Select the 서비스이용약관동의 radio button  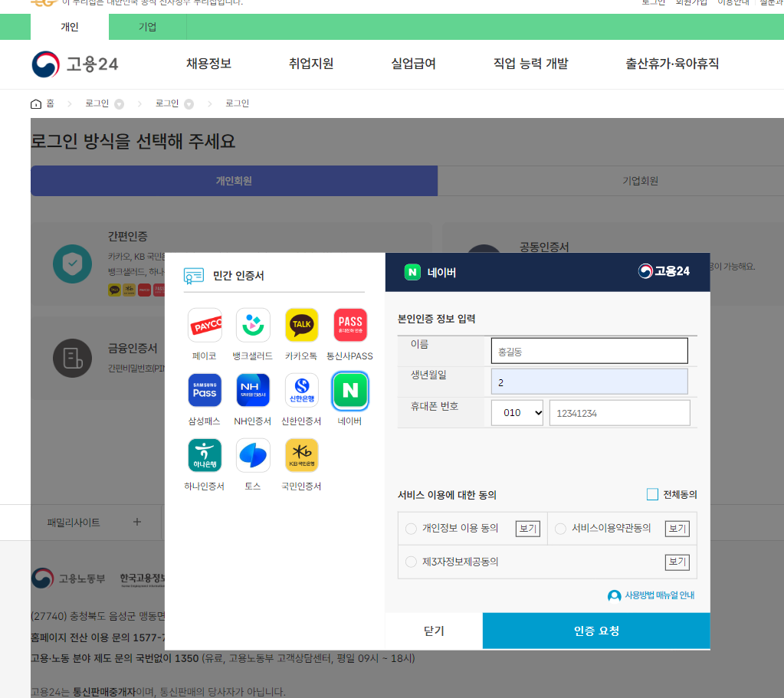click(560, 529)
